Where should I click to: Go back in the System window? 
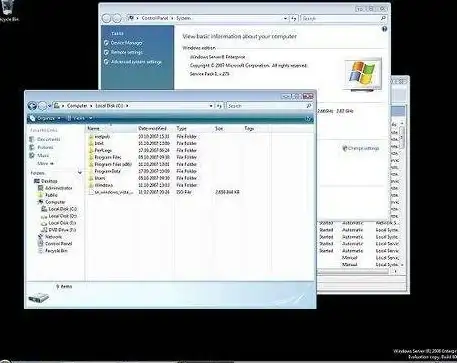pyautogui.click(x=106, y=18)
